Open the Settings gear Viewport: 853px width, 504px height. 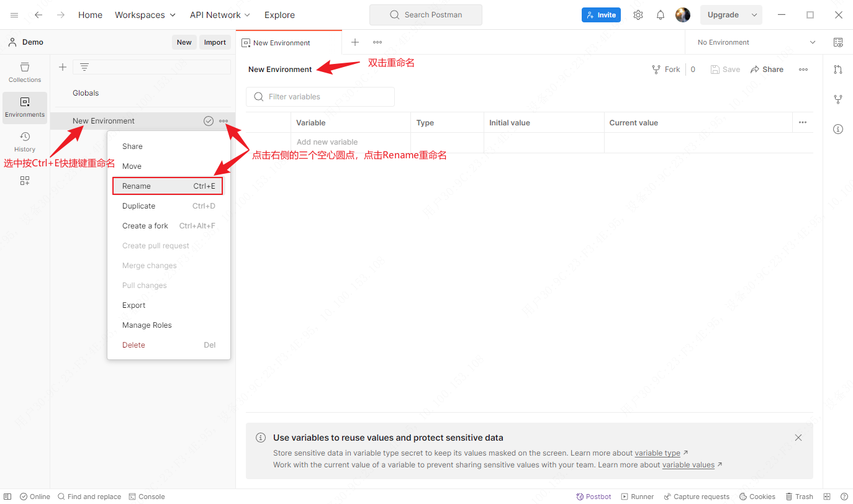point(638,15)
